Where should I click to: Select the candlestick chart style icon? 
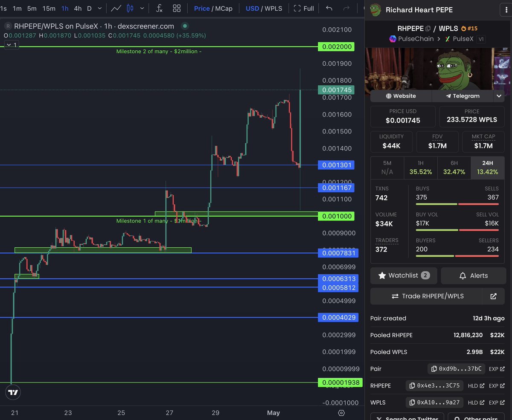(x=130, y=8)
